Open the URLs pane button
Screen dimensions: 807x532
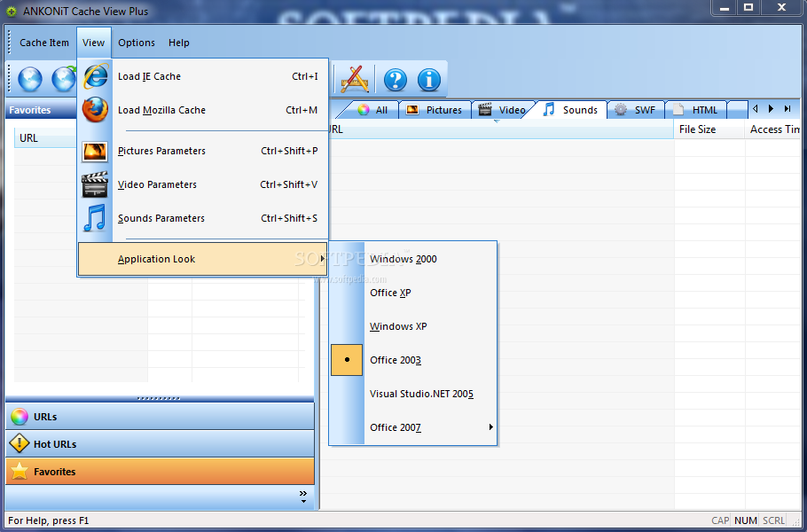click(x=160, y=417)
